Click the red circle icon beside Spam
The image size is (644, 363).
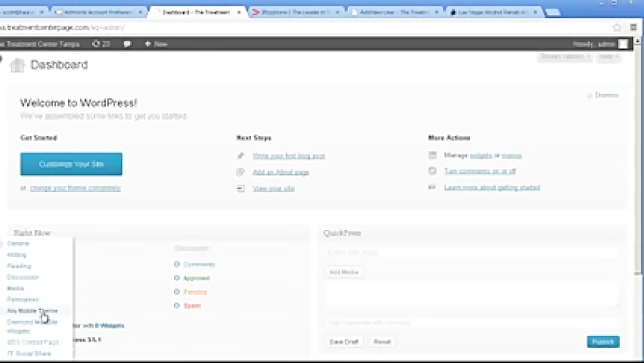[x=177, y=306]
